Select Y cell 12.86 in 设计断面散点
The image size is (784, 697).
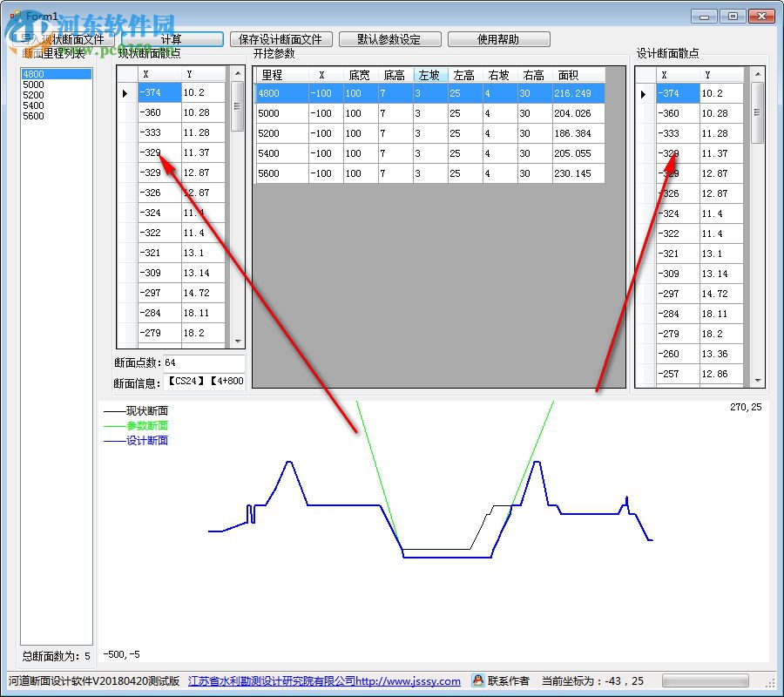click(x=721, y=374)
